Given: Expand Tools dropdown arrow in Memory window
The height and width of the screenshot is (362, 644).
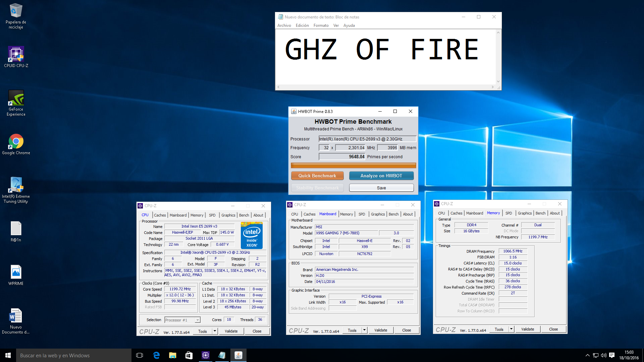Looking at the screenshot, I should click(x=511, y=329).
